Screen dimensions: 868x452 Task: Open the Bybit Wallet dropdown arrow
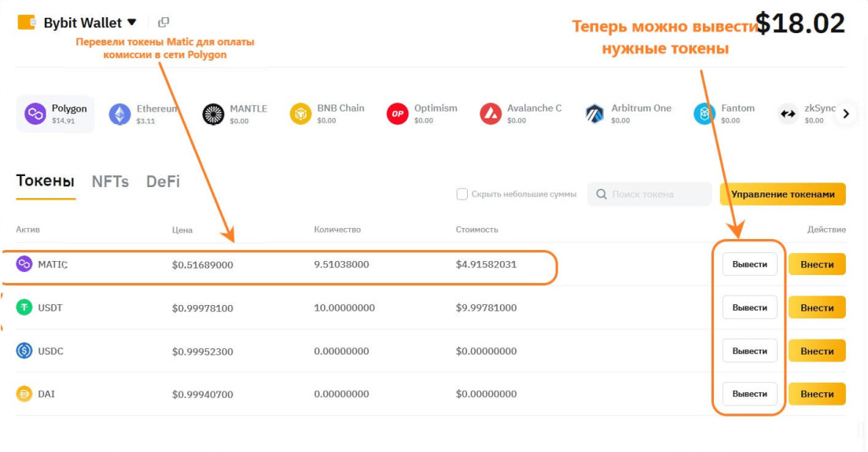click(x=132, y=23)
